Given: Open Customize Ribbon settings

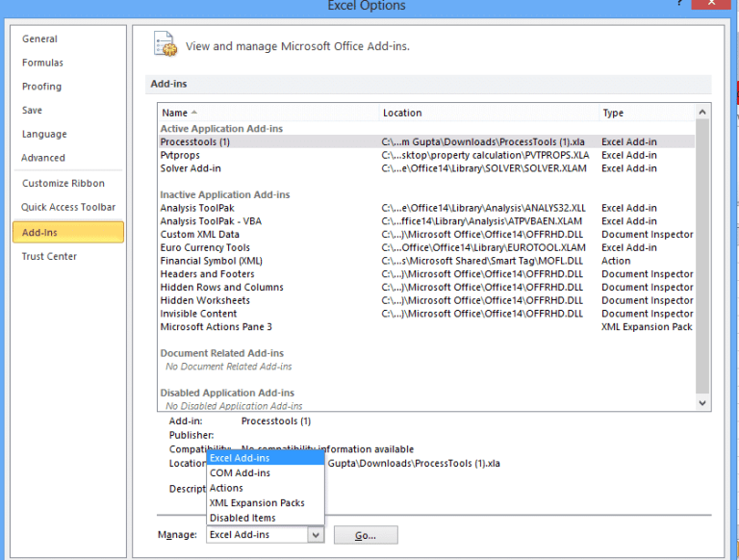Looking at the screenshot, I should click(64, 184).
